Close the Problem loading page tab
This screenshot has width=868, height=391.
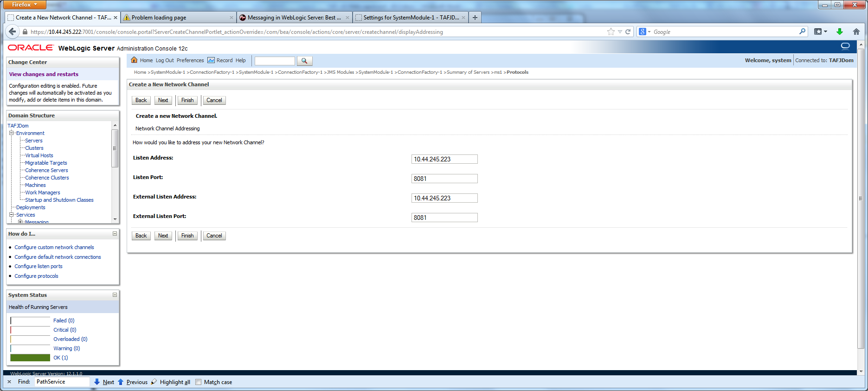(x=231, y=18)
